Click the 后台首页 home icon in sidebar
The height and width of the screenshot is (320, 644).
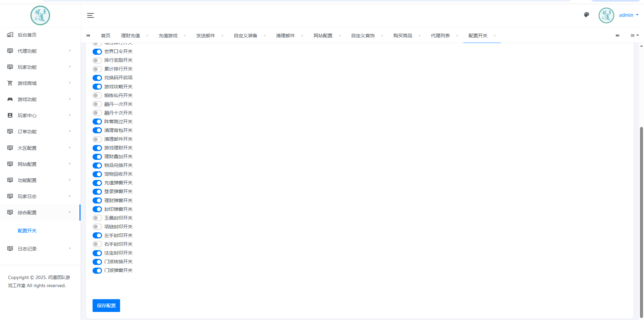click(x=10, y=35)
